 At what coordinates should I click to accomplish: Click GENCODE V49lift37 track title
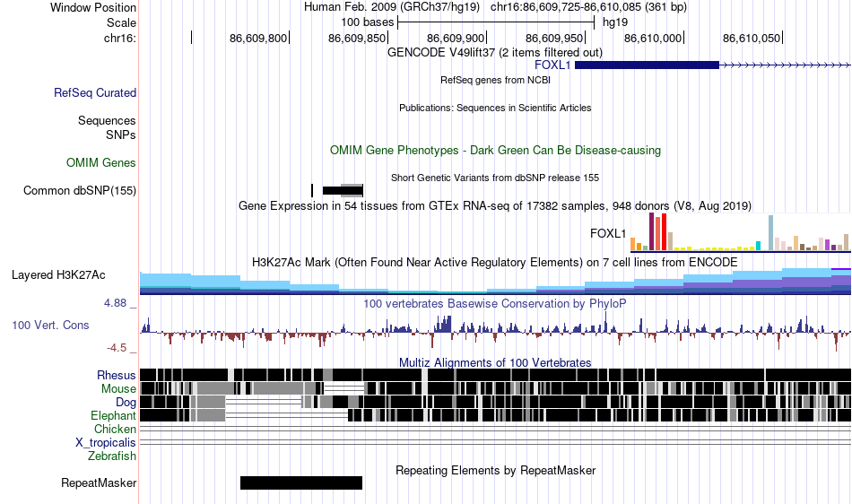(494, 53)
